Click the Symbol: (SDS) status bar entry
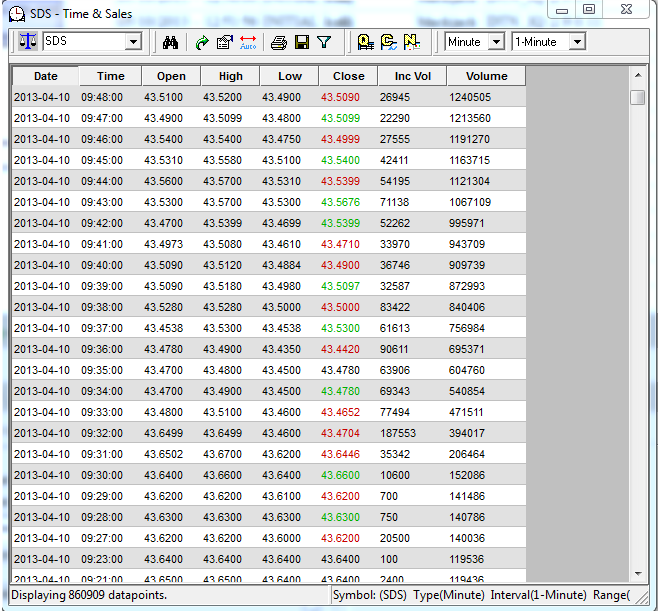 point(370,595)
